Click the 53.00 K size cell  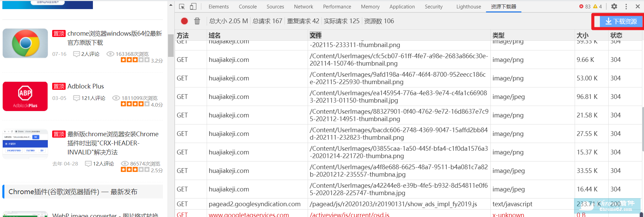point(591,78)
